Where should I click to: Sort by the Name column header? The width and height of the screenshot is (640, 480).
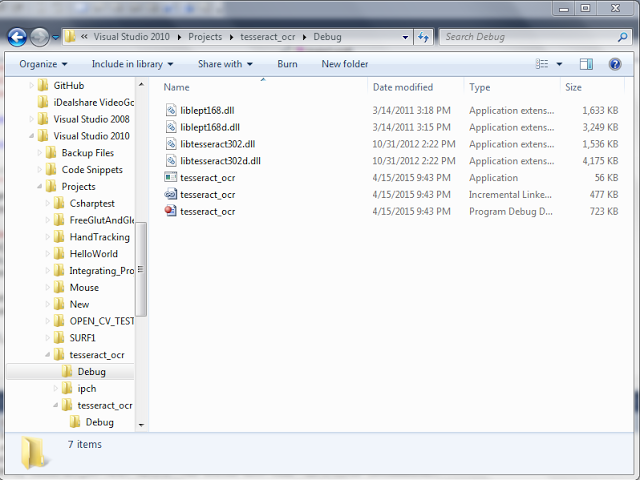176,87
